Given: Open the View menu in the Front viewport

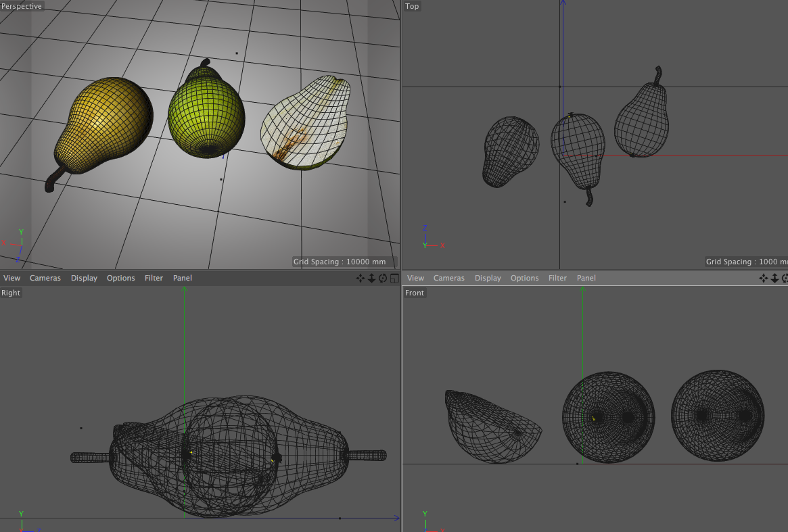Looking at the screenshot, I should (415, 278).
